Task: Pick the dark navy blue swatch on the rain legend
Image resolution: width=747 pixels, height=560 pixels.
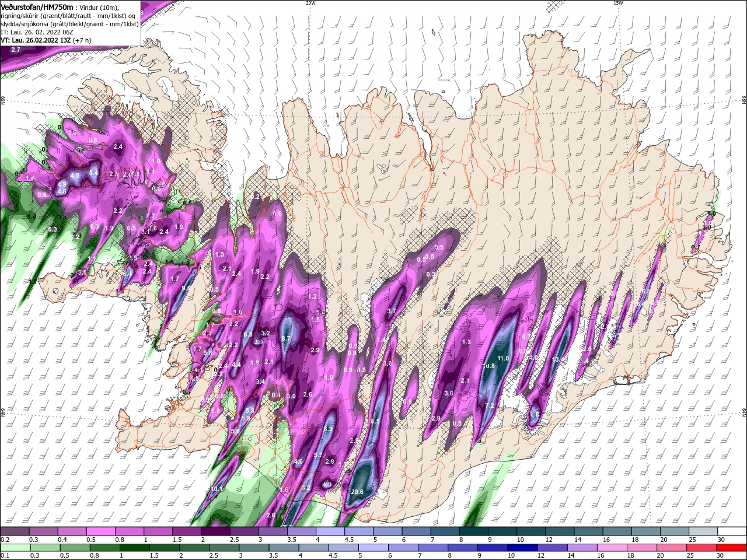Action: (x=522, y=547)
